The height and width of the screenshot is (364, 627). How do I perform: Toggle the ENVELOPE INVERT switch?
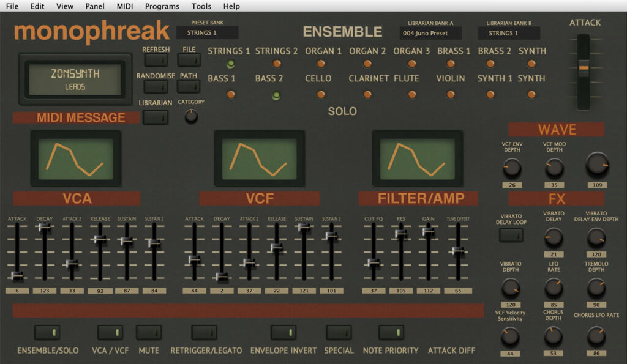283,332
